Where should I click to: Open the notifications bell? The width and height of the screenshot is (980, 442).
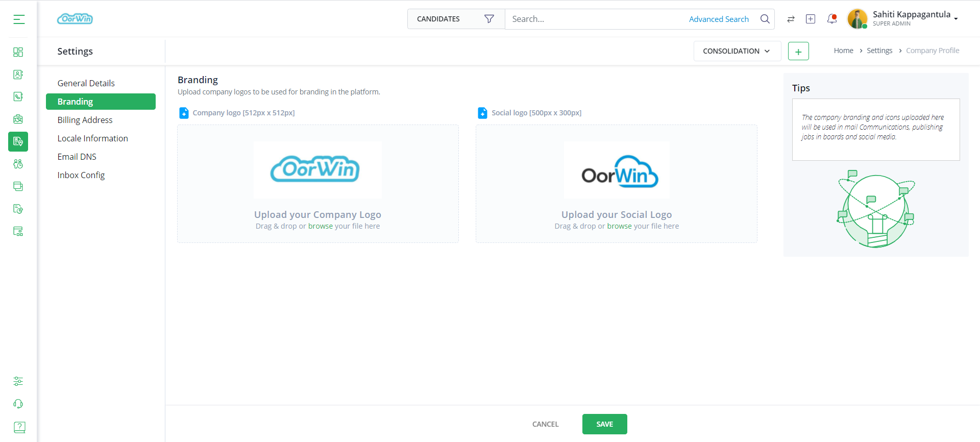[x=832, y=19]
